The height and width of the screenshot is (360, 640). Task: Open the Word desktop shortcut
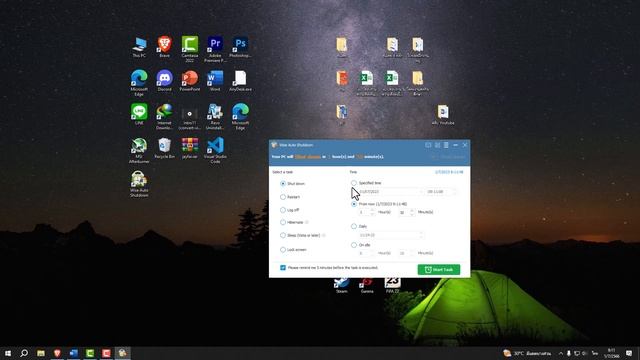pos(215,81)
